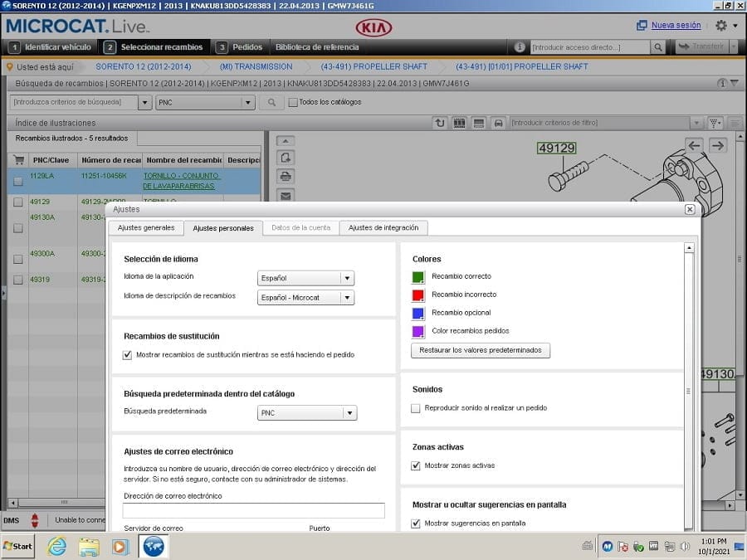Screen dimensions: 747x560
Task: Click the DMS connection status icon
Action: (x=34, y=520)
